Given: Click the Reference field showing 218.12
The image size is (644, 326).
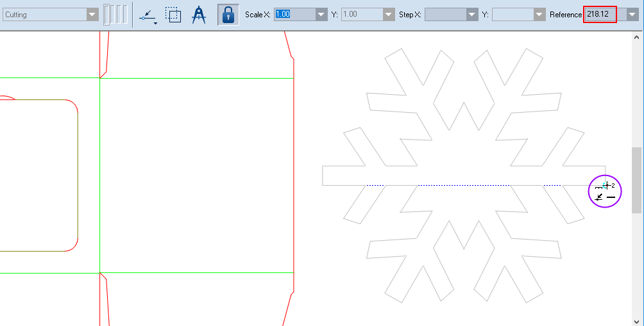Looking at the screenshot, I should (x=600, y=14).
